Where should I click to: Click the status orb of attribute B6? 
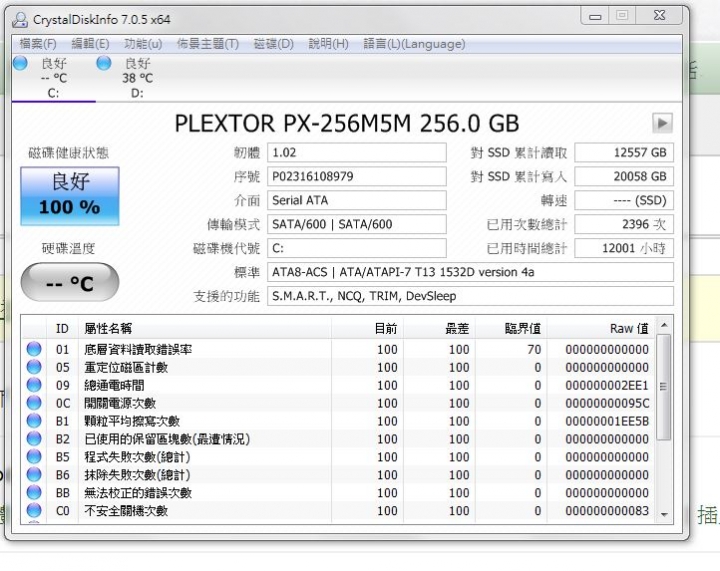tap(34, 474)
